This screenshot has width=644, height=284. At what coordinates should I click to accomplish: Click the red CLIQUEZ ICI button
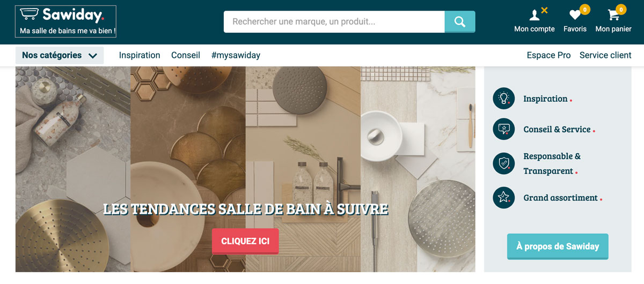(245, 241)
